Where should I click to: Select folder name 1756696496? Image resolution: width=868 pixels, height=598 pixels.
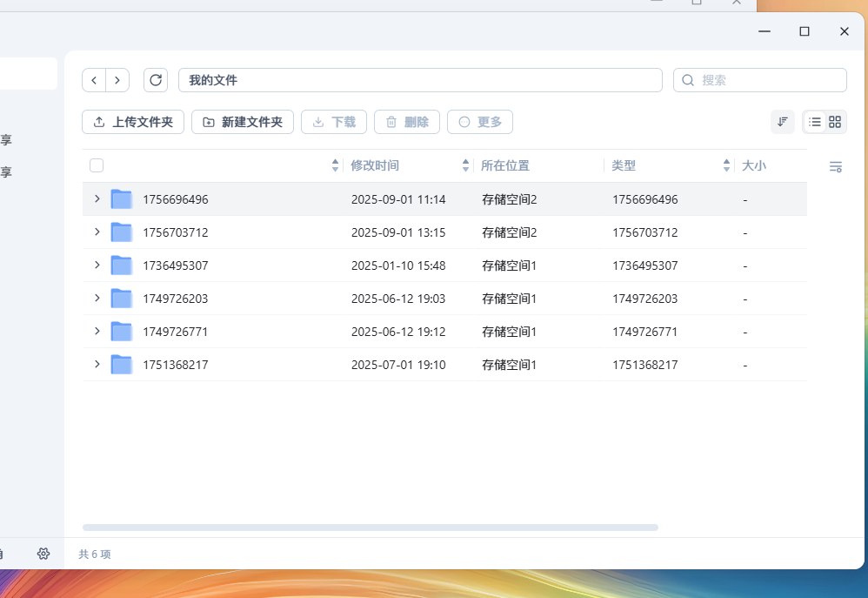[x=176, y=199]
